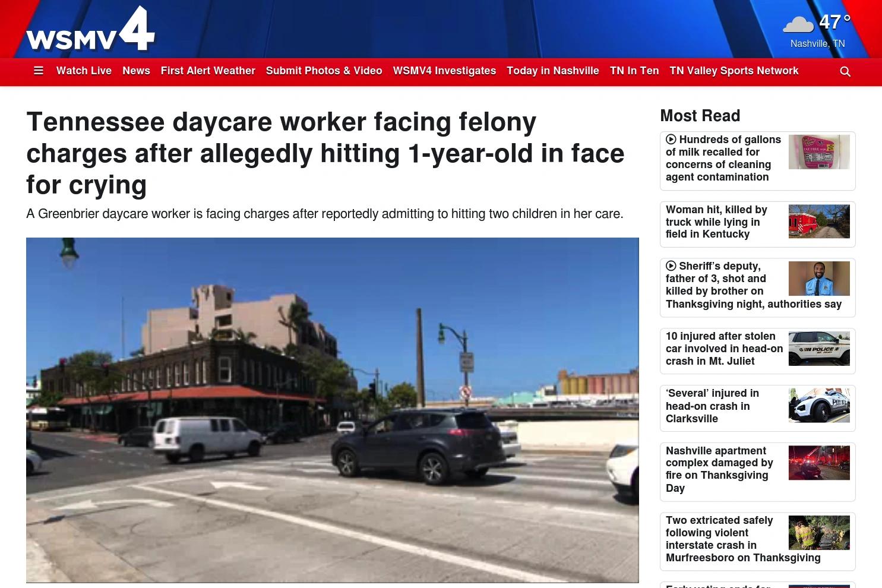Click milk recall story thumbnail
The width and height of the screenshot is (882, 588).
[x=819, y=151]
